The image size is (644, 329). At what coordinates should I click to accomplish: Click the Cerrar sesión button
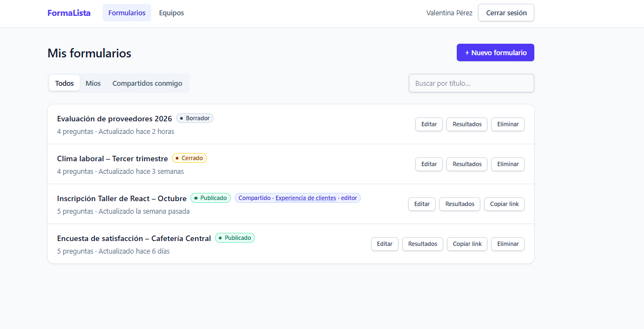pos(506,13)
